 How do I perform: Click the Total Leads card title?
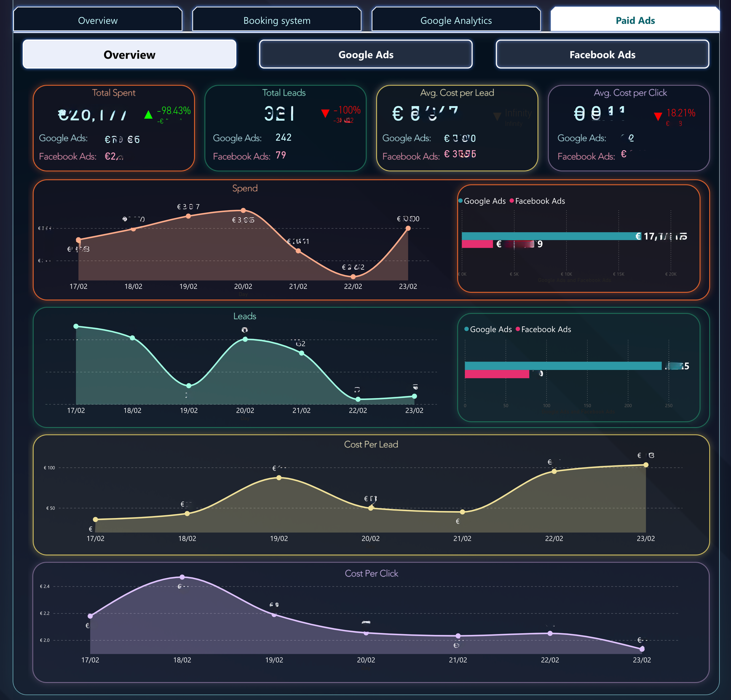pos(284,92)
